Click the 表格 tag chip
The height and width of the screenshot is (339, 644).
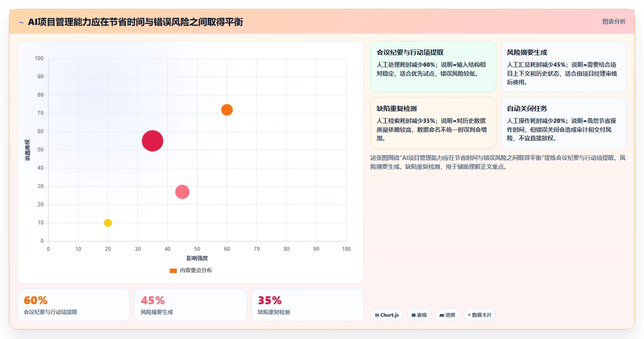tap(419, 315)
